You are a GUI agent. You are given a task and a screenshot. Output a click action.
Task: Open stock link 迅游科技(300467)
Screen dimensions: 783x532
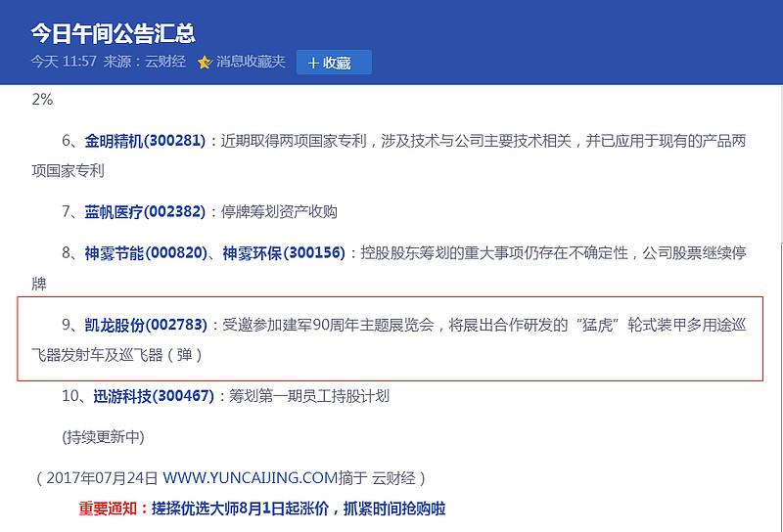coord(154,396)
